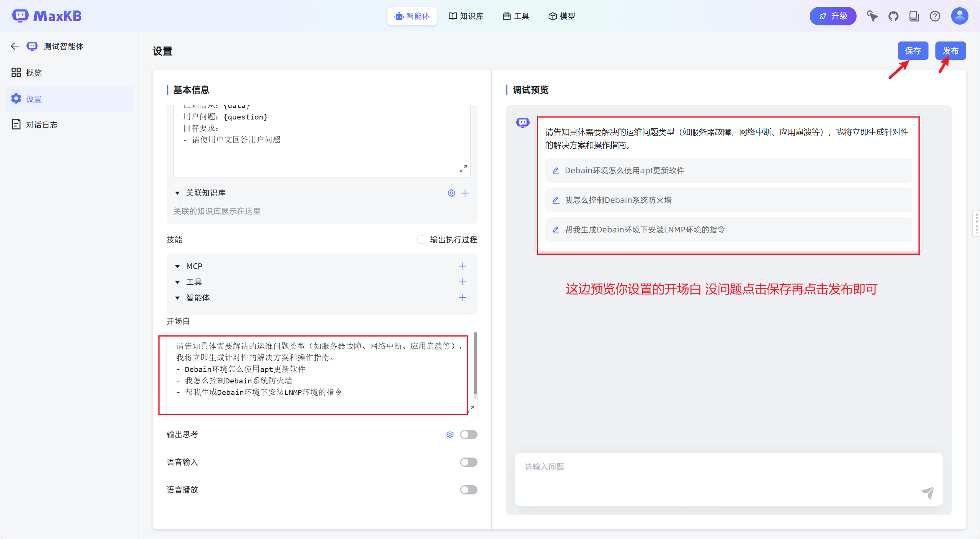Click the plus icon next to MCP

tap(463, 266)
